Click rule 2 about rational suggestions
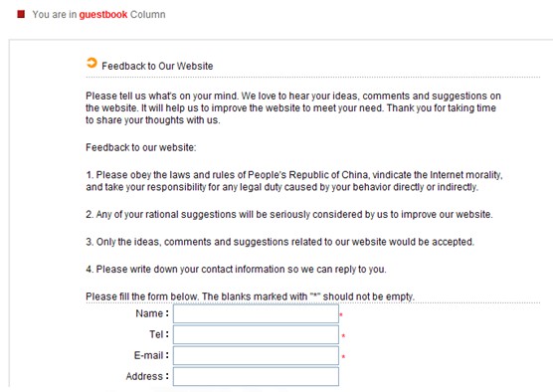Screen dimensions: 553x392 (x=289, y=215)
